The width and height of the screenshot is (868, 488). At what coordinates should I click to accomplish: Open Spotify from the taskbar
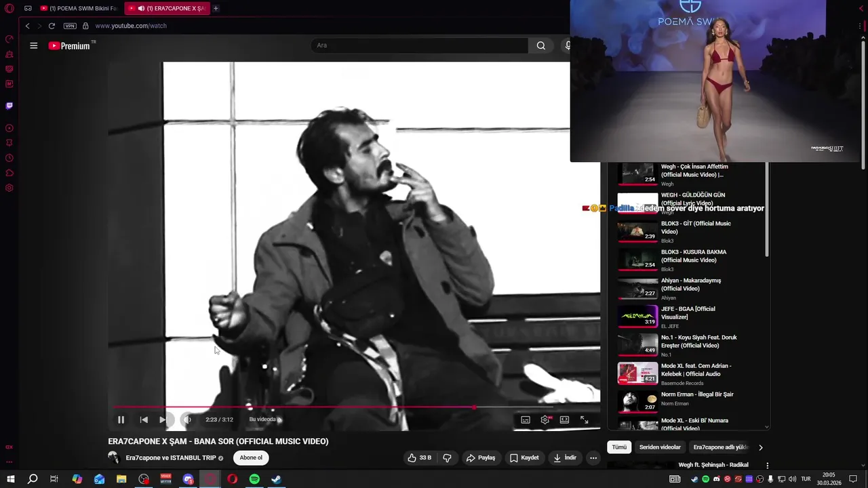254,479
